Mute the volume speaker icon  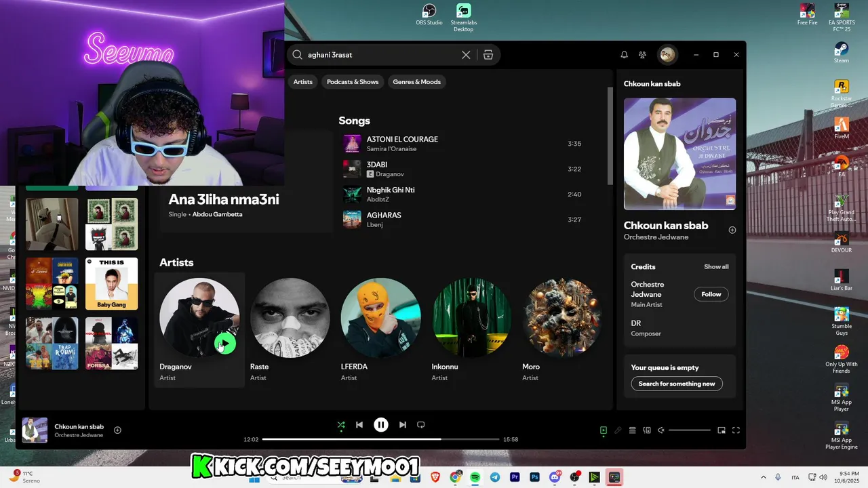[661, 430]
